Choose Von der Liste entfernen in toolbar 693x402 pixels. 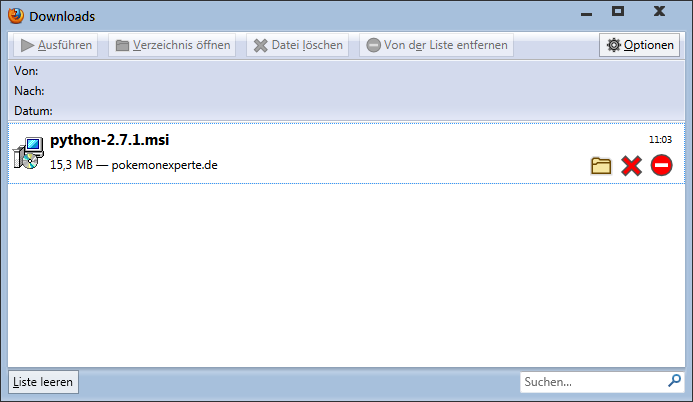click(x=438, y=45)
